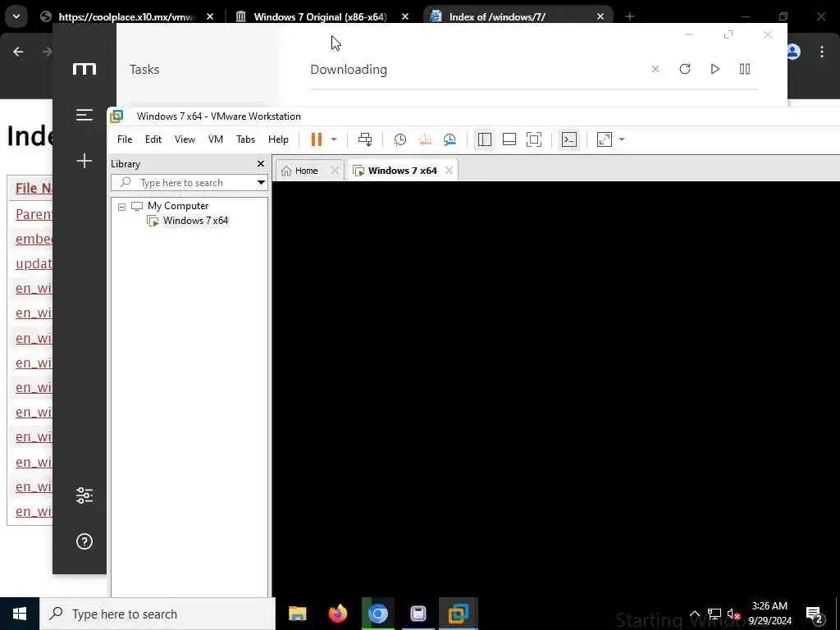The width and height of the screenshot is (840, 630).
Task: Pause all downloading tasks
Action: (745, 69)
